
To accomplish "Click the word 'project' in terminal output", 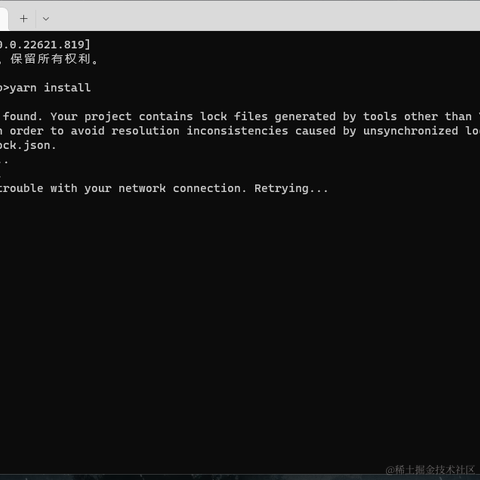I will click(x=108, y=117).
